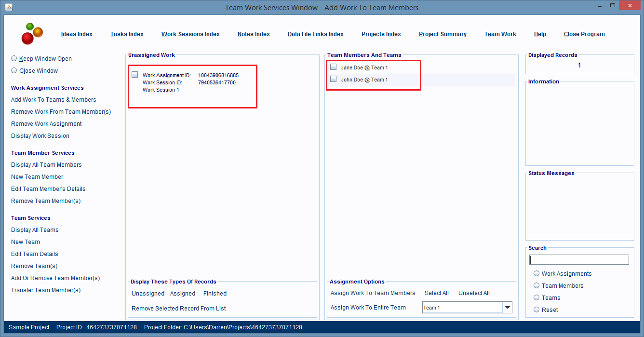This screenshot has width=644, height=337.
Task: Click Work Session 1 text
Action: click(x=161, y=90)
